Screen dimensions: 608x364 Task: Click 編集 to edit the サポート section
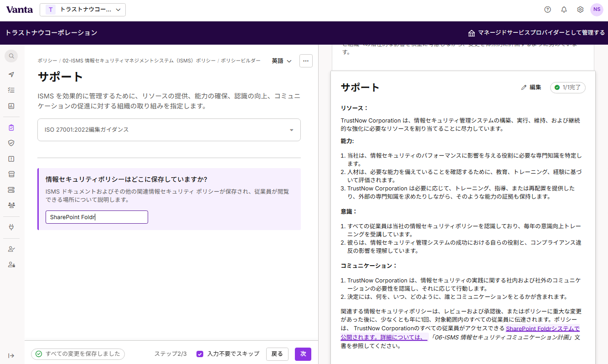[x=531, y=87]
